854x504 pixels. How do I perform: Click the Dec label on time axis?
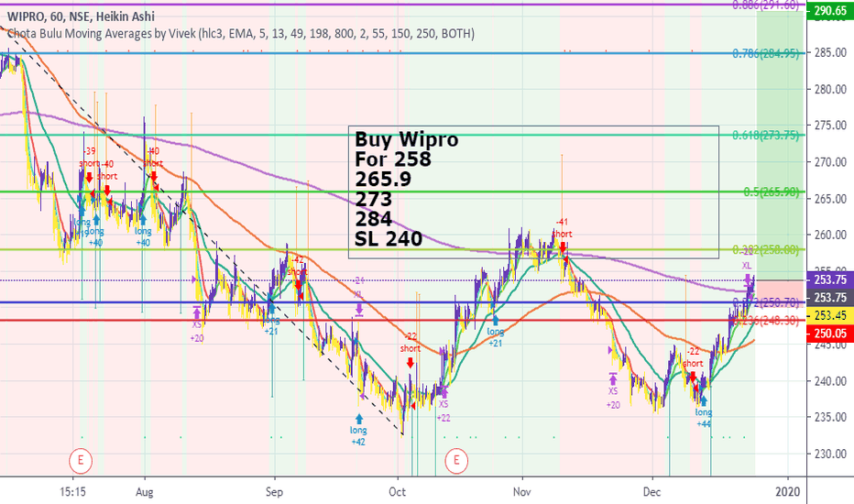coord(651,492)
